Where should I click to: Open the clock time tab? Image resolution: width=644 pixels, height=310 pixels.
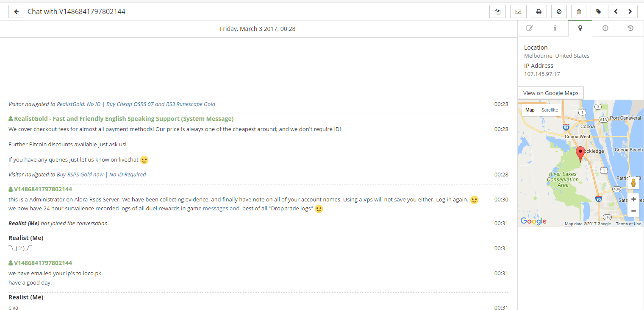coord(605,28)
